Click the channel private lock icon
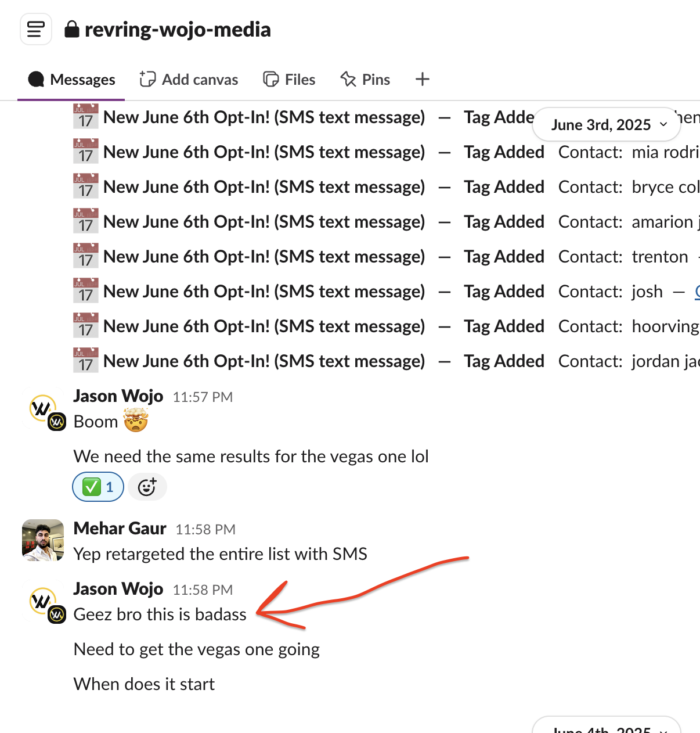Screen dimensions: 700x733 (x=72, y=29)
